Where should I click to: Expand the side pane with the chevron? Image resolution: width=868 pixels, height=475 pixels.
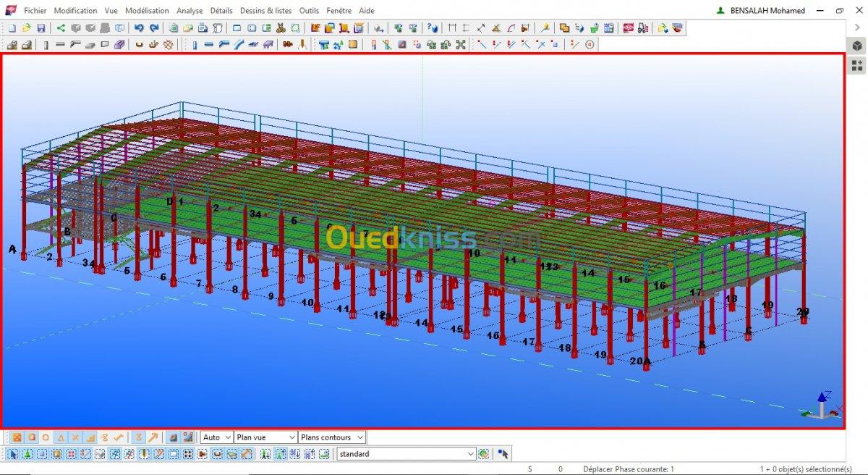point(857,28)
